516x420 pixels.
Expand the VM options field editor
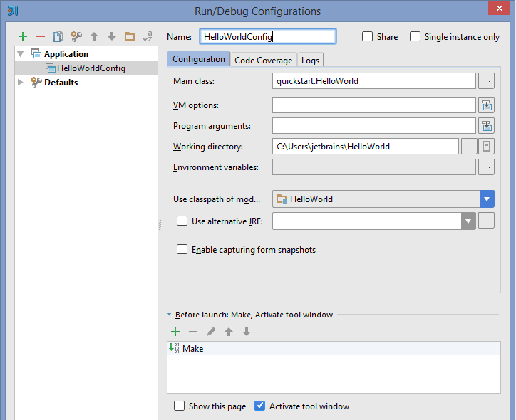487,105
